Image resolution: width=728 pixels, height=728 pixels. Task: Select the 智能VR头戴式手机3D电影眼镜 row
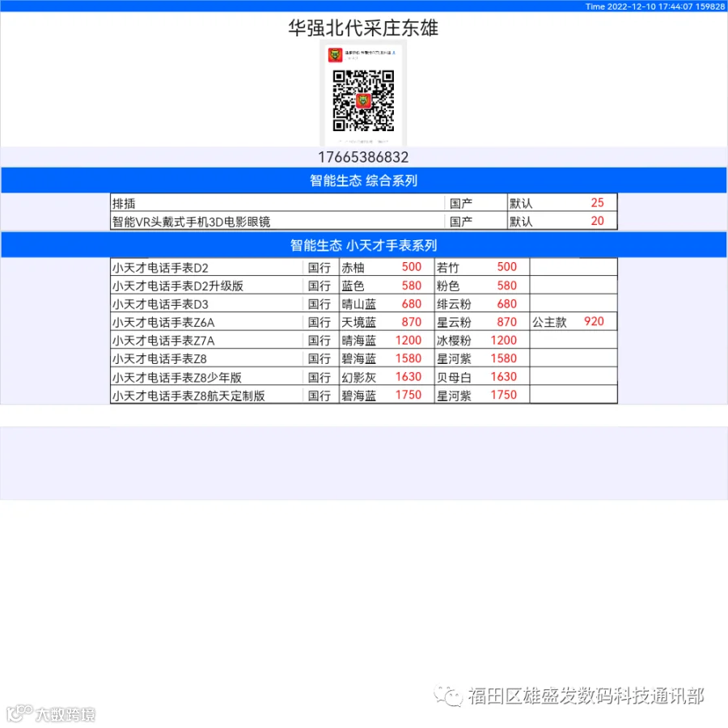[363, 221]
